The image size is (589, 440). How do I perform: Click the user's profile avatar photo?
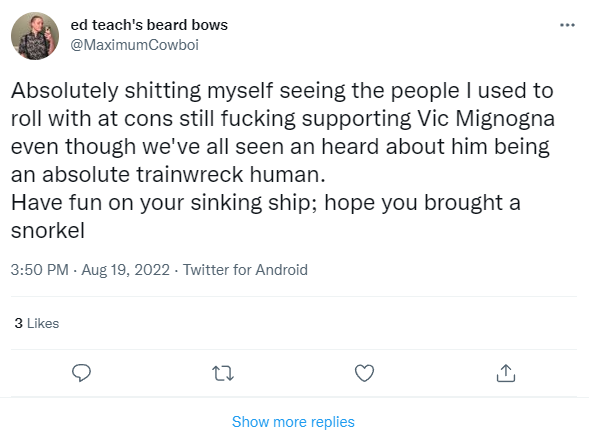coord(35,36)
